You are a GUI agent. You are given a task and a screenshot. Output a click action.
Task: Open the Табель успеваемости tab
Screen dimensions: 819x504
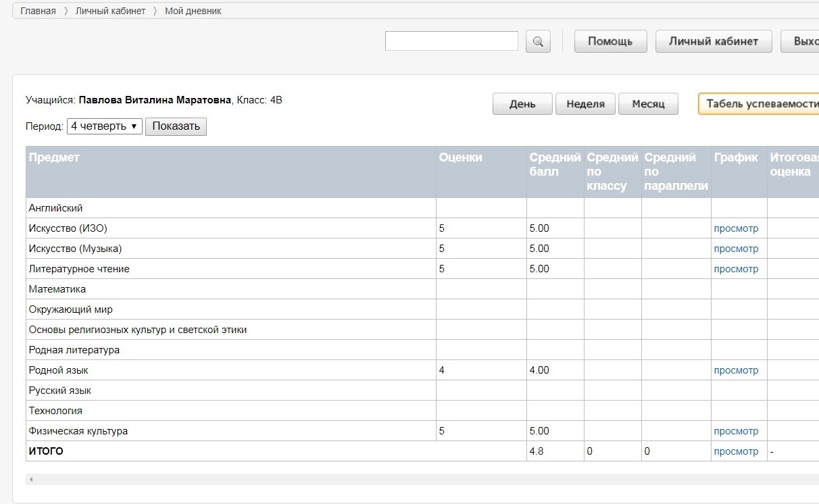pos(760,104)
